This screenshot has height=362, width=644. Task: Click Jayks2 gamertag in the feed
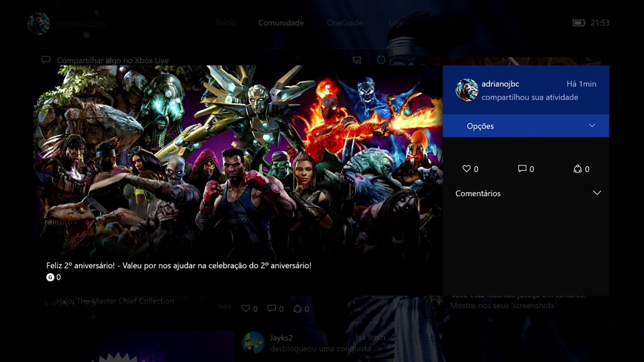pos(281,338)
